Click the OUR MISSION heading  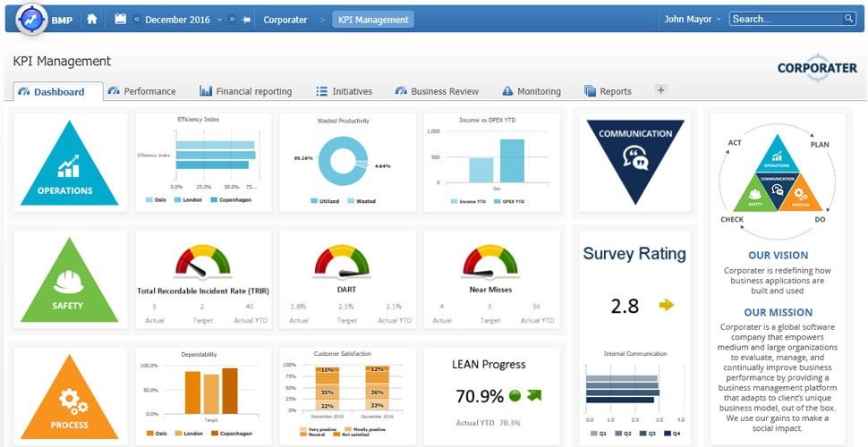[778, 312]
